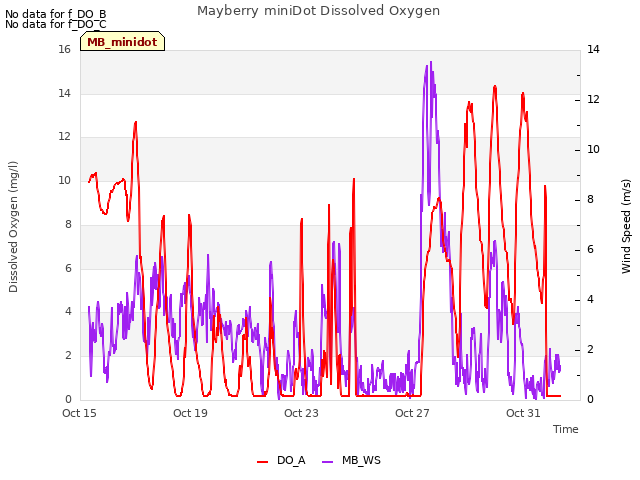
Task: Click the purple MB_WS legend swatch
Action: point(328,462)
